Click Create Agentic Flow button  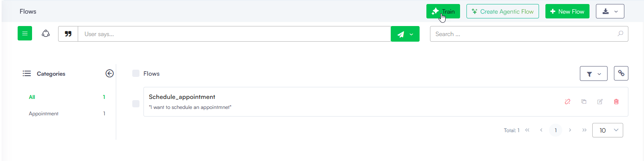pos(503,12)
